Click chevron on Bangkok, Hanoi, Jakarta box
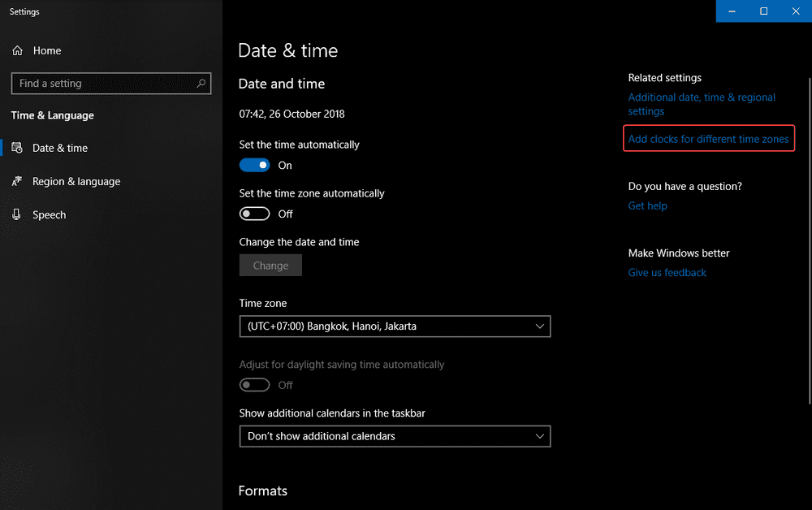 pyautogui.click(x=540, y=326)
